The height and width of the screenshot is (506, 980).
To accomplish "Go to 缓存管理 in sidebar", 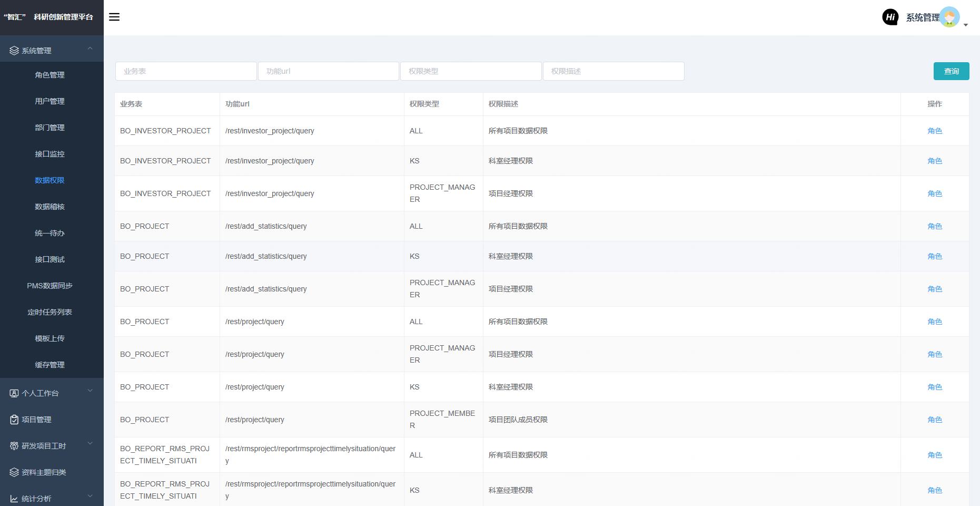I will [x=50, y=365].
